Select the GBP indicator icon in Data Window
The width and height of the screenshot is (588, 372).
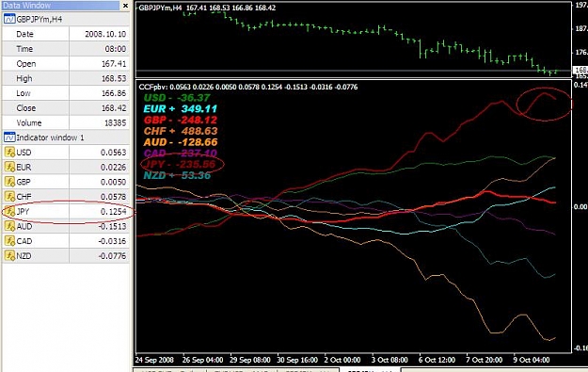pos(9,182)
